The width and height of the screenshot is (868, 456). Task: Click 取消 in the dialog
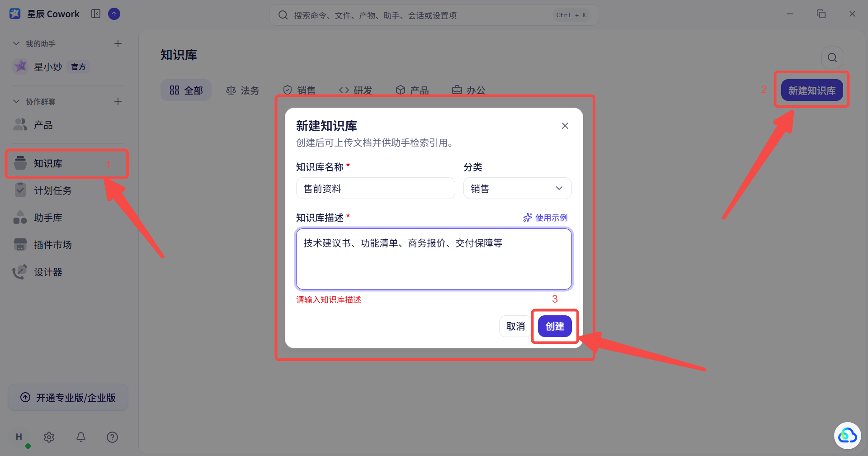(515, 327)
